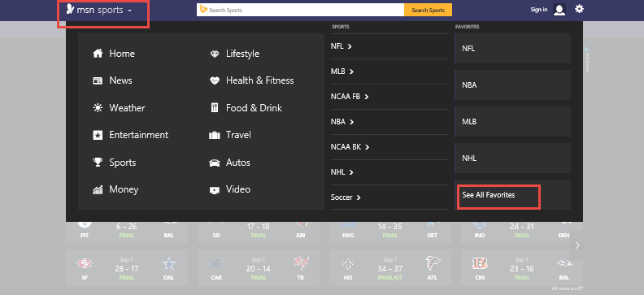This screenshot has width=644, height=295.
Task: Click the Carolina Panthers logo
Action: click(x=216, y=263)
